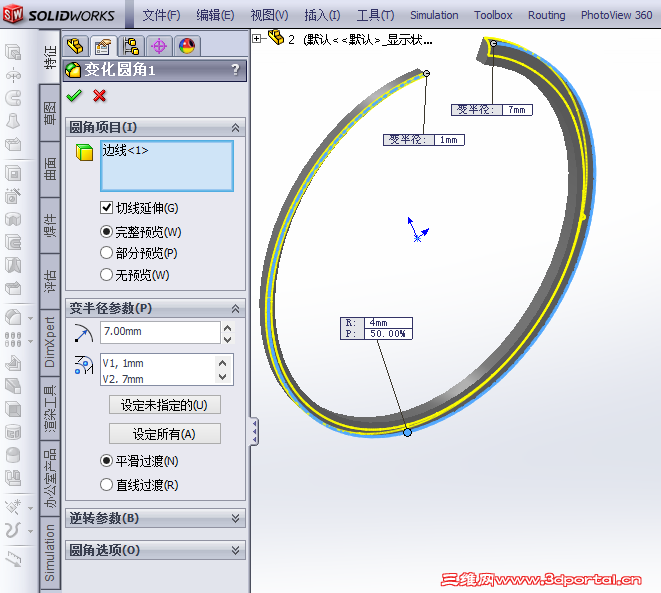661x593 pixels.
Task: Collapse the 变半径参数(P) section
Action: [x=235, y=309]
